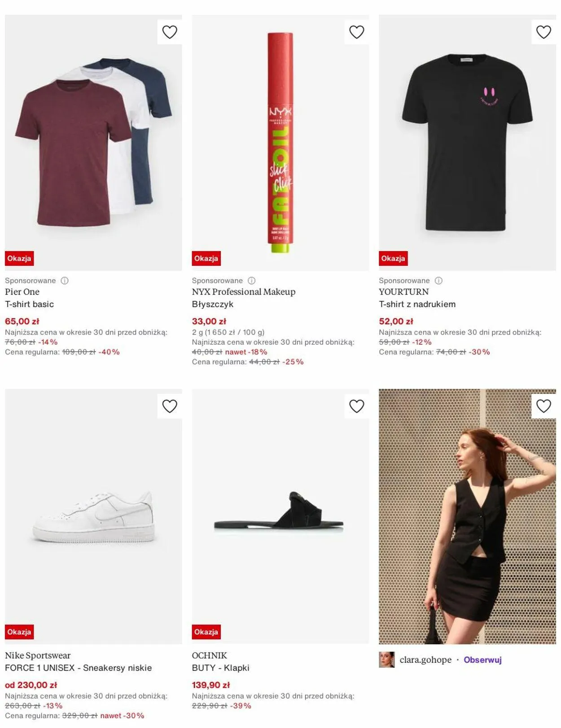Open clara.gohope profile avatar
This screenshot has width=561, height=728.
[x=387, y=660]
